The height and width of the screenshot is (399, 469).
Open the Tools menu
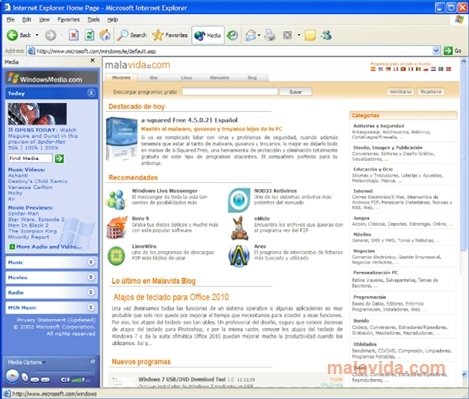[94, 20]
